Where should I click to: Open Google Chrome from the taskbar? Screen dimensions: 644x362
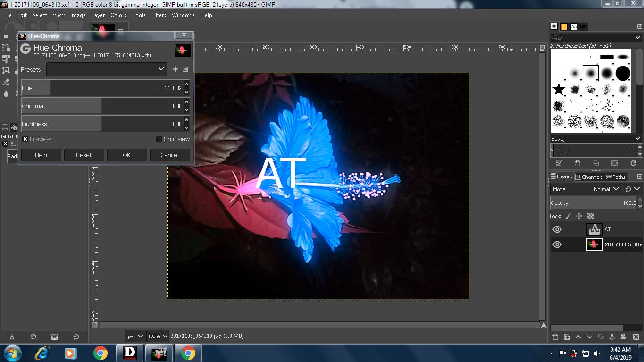click(100, 353)
